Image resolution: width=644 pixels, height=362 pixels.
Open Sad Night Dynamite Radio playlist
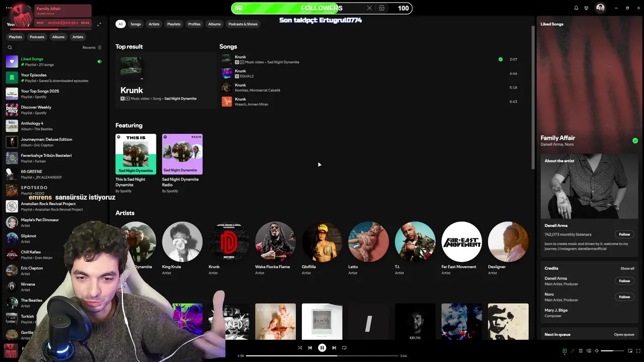[x=182, y=164]
